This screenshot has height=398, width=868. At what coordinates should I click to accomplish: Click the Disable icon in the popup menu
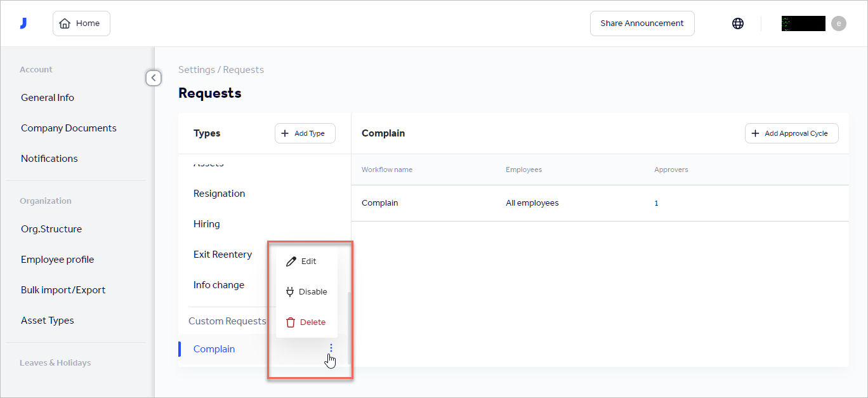point(291,291)
